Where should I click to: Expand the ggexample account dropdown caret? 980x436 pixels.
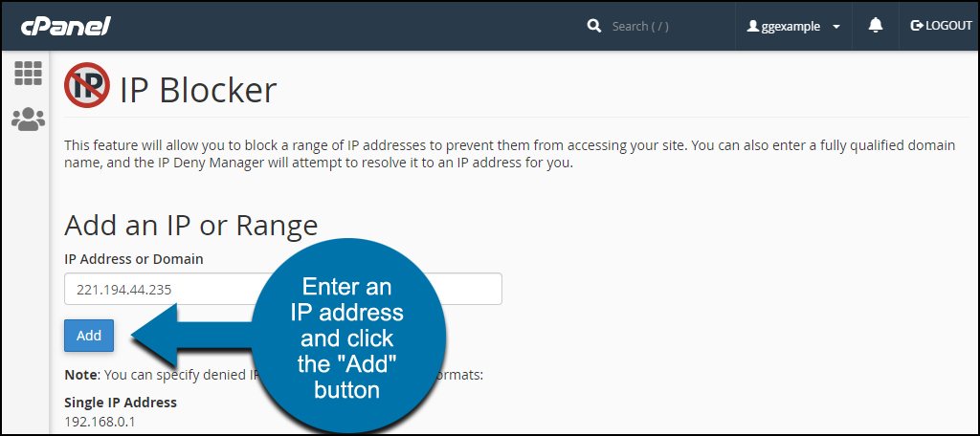pyautogui.click(x=836, y=27)
